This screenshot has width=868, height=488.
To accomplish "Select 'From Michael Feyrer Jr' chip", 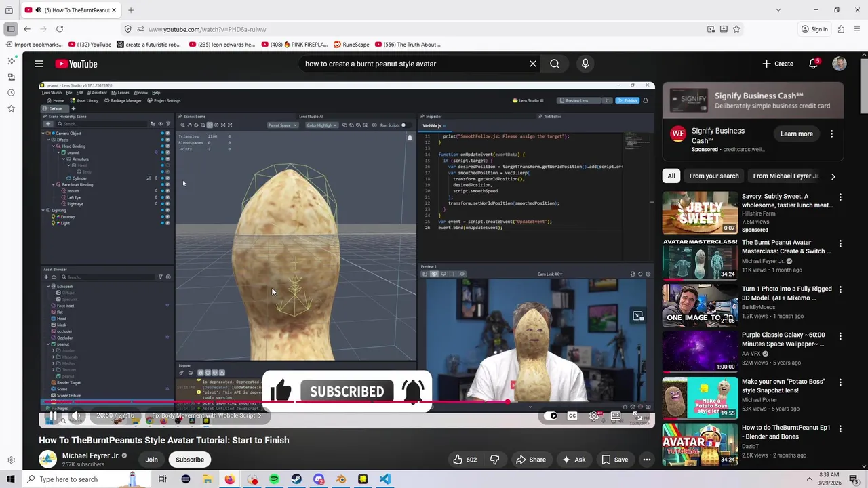I will pos(785,176).
